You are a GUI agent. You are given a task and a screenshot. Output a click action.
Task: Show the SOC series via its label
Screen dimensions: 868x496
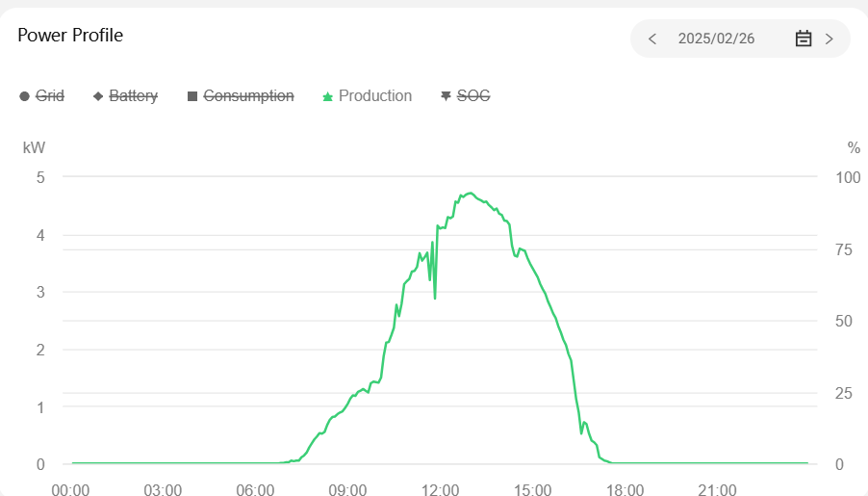473,96
